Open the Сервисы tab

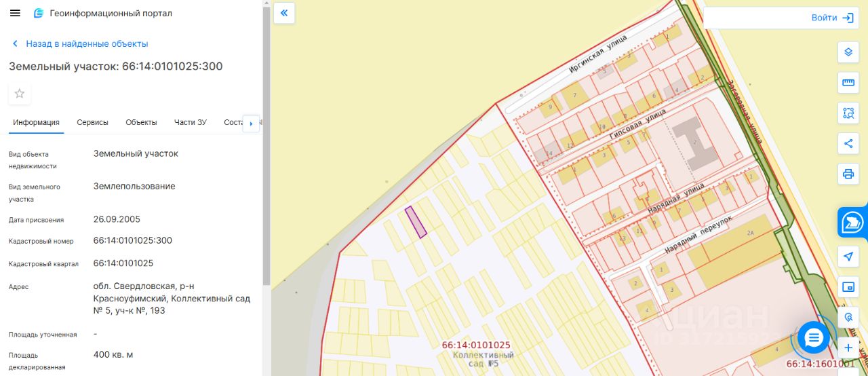point(92,122)
